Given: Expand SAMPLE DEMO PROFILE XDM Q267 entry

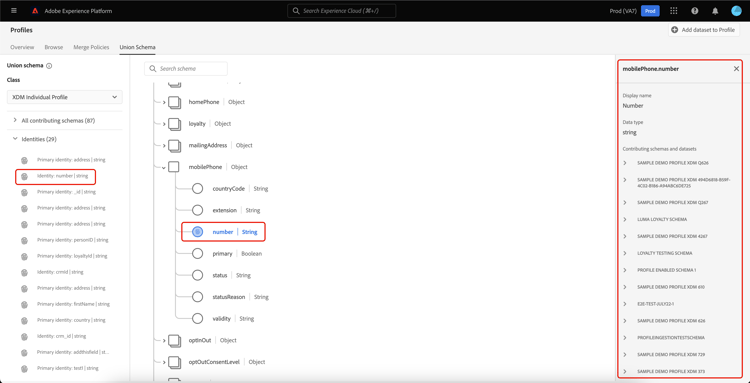Looking at the screenshot, I should click(625, 203).
